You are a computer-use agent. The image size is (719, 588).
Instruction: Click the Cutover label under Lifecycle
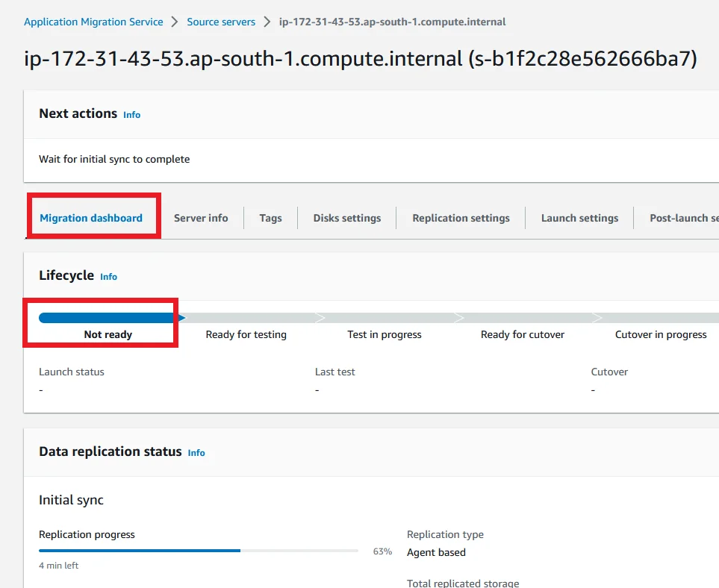(x=609, y=372)
